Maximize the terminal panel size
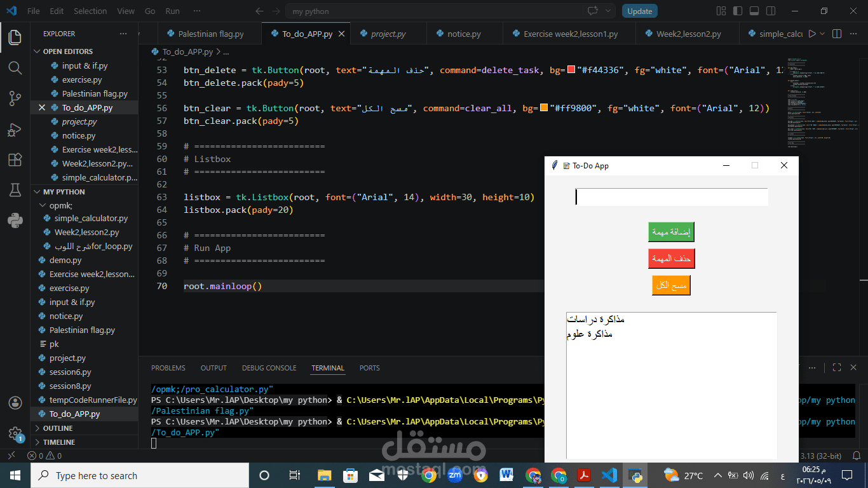 837,367
